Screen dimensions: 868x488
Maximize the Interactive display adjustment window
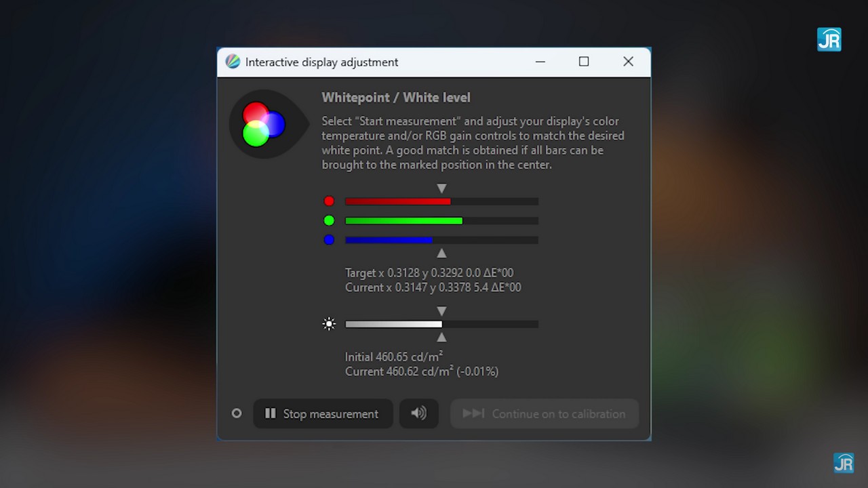click(584, 62)
